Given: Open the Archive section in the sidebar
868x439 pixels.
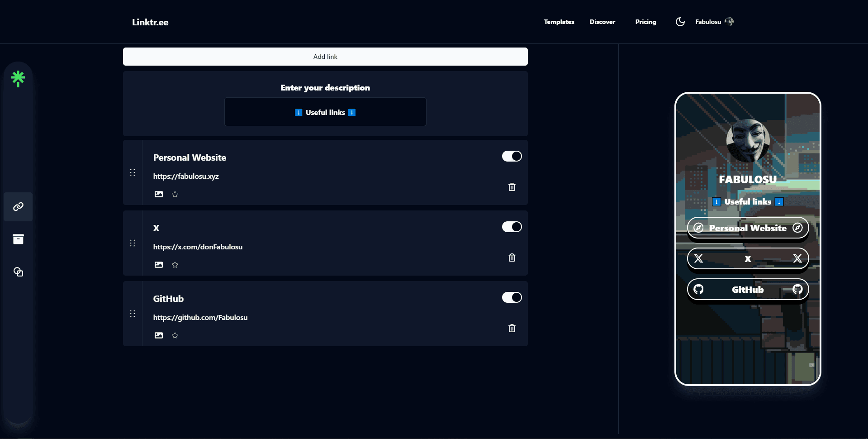Looking at the screenshot, I should [x=18, y=239].
